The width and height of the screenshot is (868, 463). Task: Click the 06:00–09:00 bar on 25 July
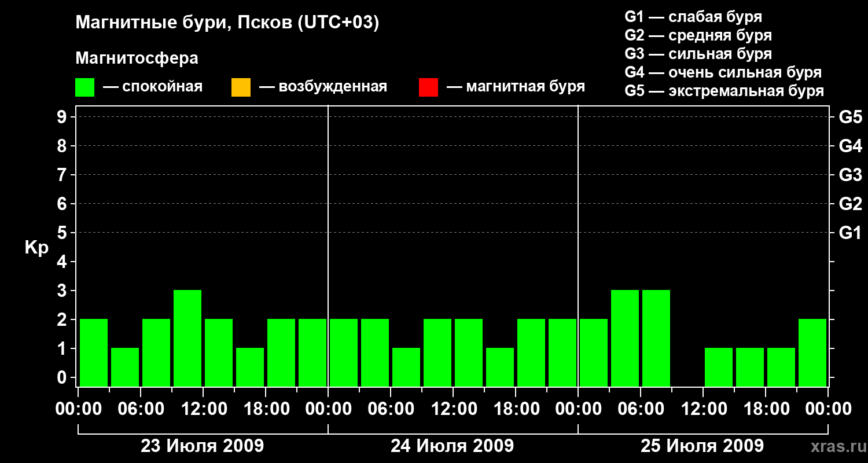656,338
